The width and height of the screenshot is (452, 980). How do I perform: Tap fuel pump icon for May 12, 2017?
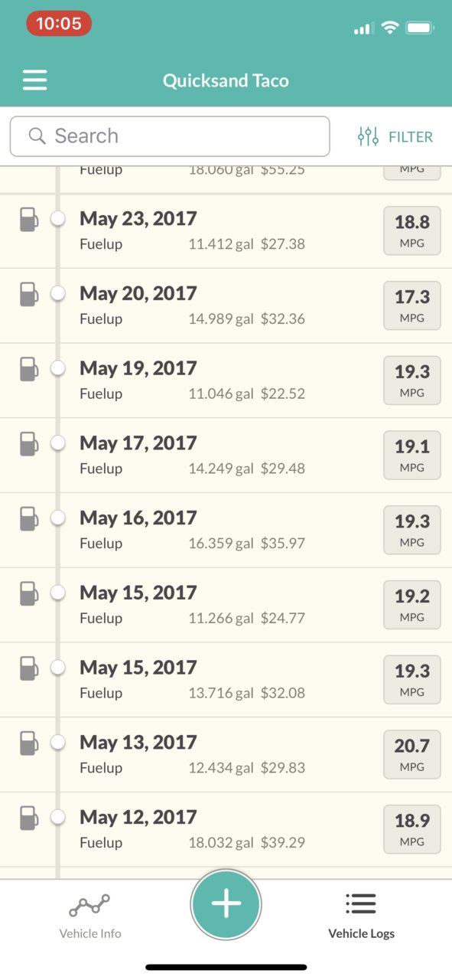28,818
